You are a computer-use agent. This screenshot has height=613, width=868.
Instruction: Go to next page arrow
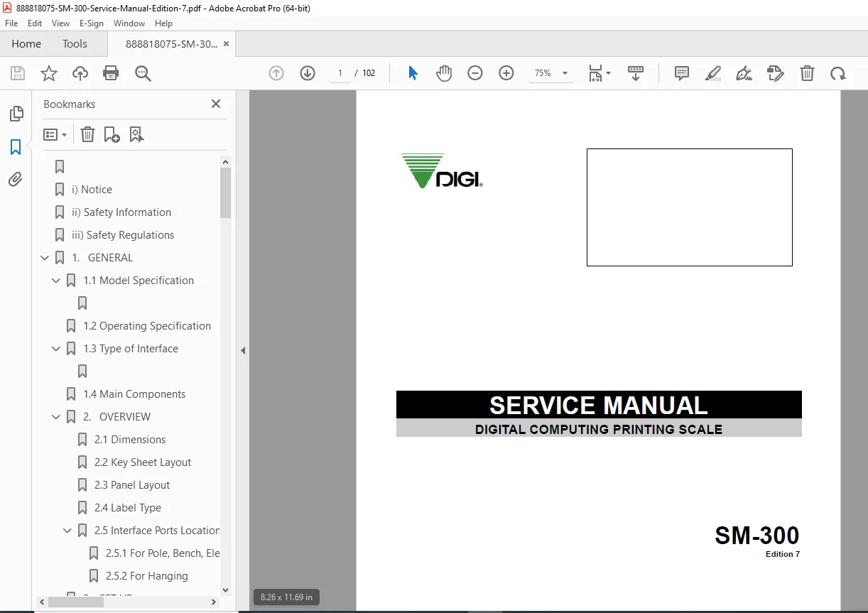[308, 73]
